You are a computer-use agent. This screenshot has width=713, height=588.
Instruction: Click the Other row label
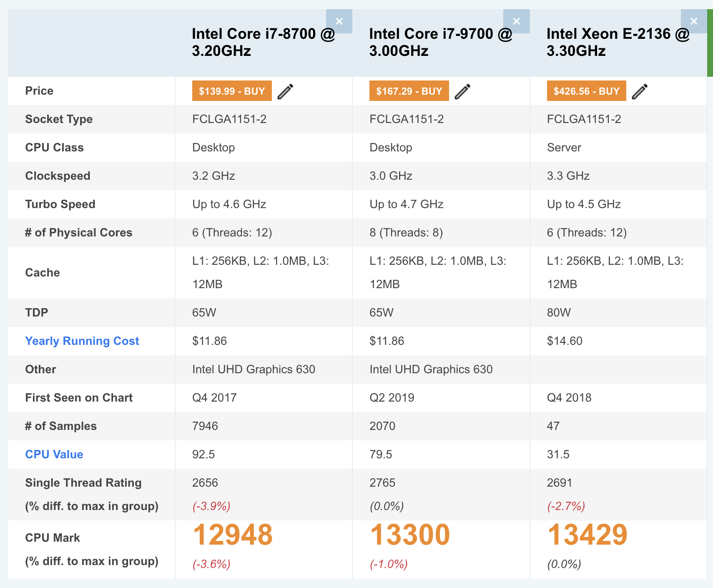click(40, 369)
